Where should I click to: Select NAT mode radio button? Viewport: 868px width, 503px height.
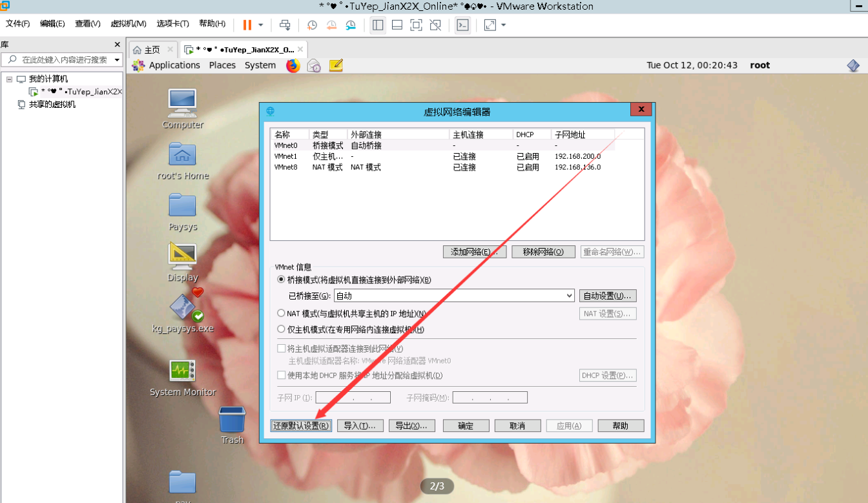click(x=281, y=313)
